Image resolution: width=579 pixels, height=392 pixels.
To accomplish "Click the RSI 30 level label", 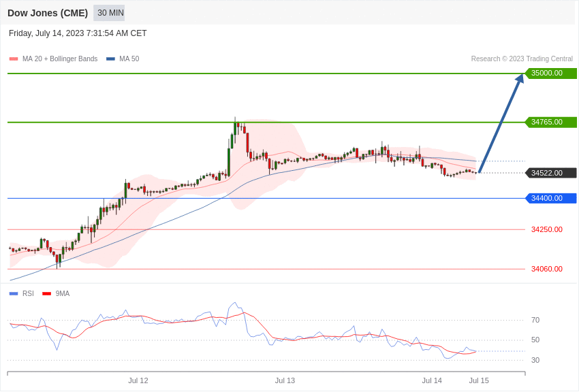I will [535, 360].
